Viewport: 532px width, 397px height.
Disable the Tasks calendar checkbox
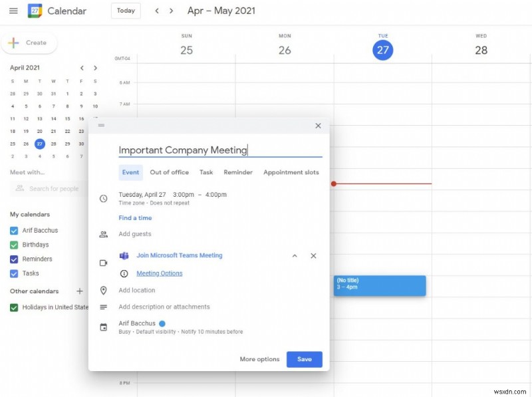coord(14,273)
